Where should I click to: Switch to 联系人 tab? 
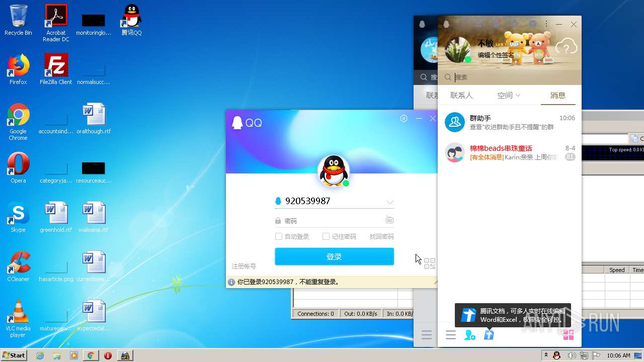461,95
